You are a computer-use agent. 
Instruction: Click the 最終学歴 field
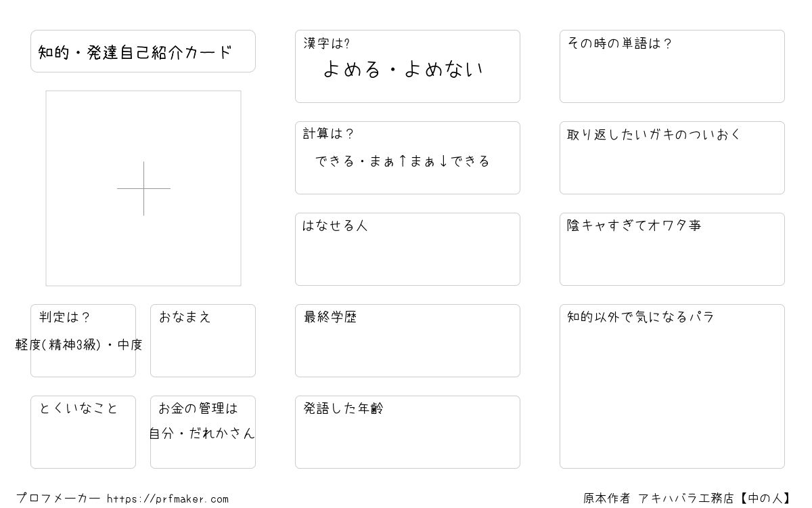pyautogui.click(x=407, y=341)
